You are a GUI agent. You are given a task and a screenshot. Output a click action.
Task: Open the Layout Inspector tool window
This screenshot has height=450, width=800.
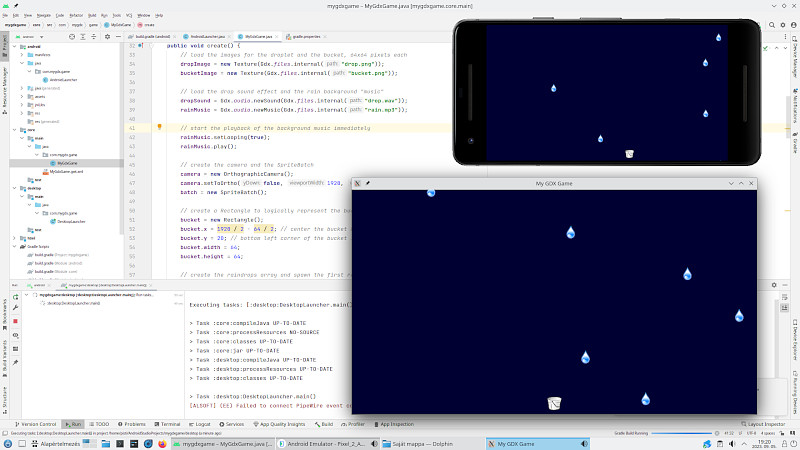click(x=763, y=424)
